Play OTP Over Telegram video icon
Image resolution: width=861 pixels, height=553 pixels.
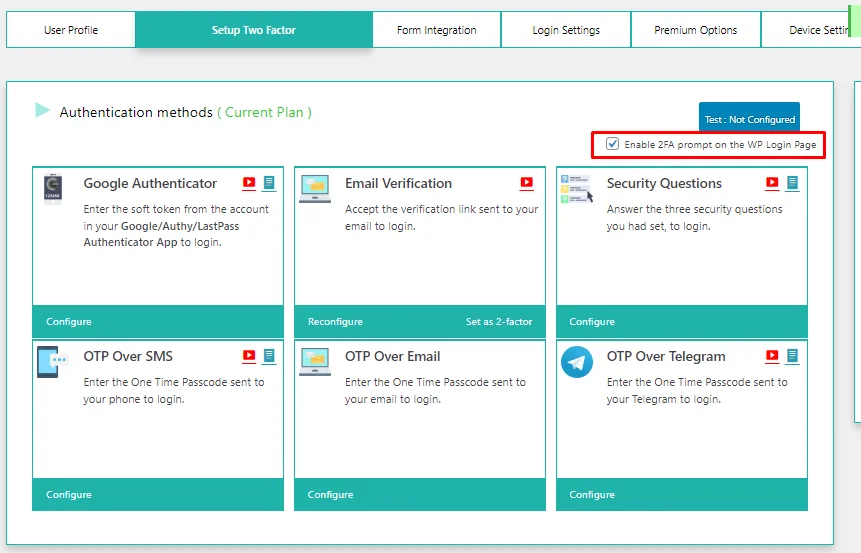[x=772, y=356]
